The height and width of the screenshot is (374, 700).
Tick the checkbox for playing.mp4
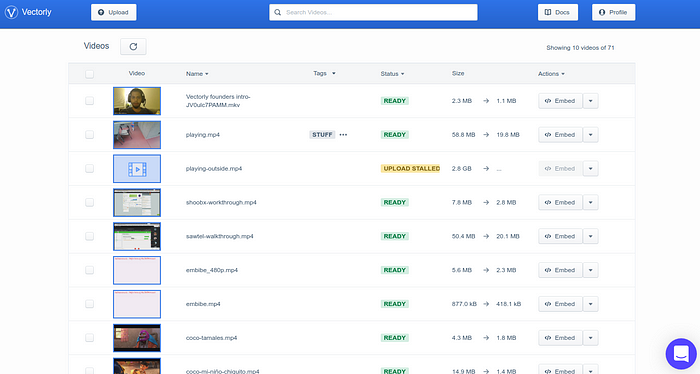pyautogui.click(x=89, y=135)
